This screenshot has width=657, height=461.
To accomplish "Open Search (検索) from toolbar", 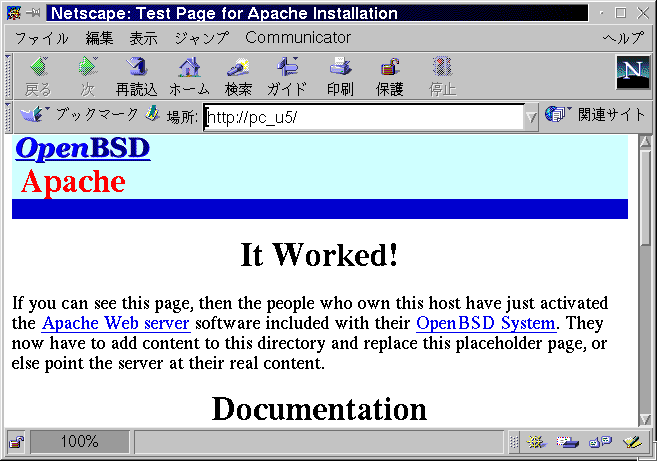I will click(x=238, y=77).
